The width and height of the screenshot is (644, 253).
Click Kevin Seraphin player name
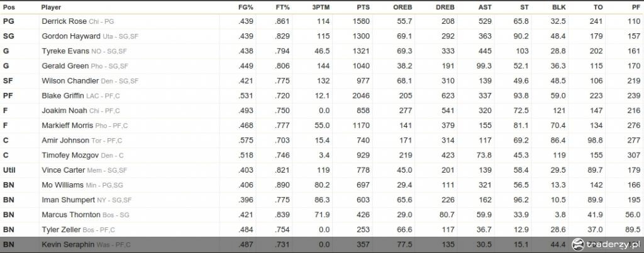pos(68,244)
